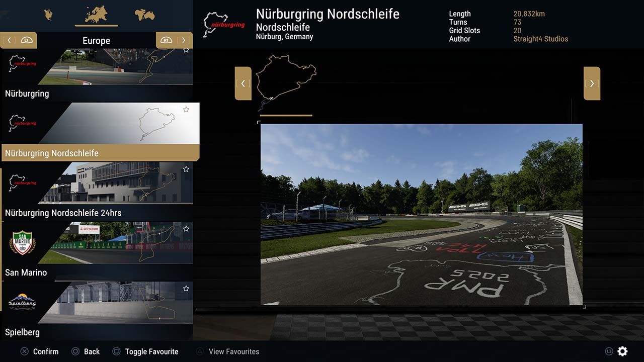Go to next region with R1 arrow
This screenshot has width=644, height=362.
click(x=174, y=40)
